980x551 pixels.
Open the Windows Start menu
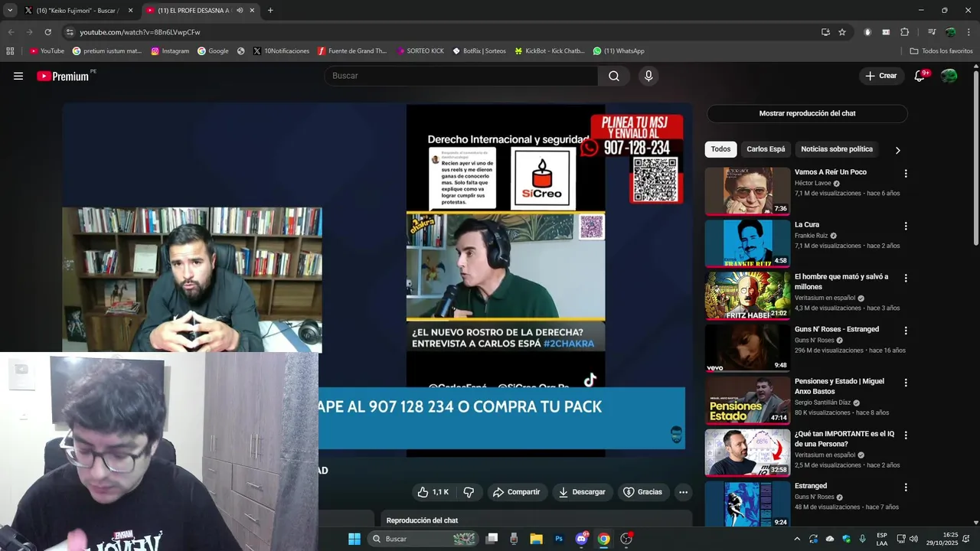pyautogui.click(x=354, y=539)
